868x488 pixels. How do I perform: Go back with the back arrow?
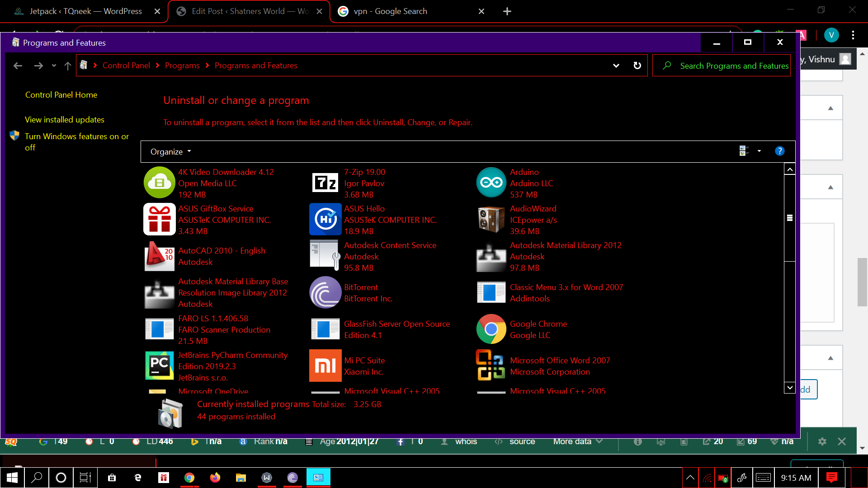[18, 66]
